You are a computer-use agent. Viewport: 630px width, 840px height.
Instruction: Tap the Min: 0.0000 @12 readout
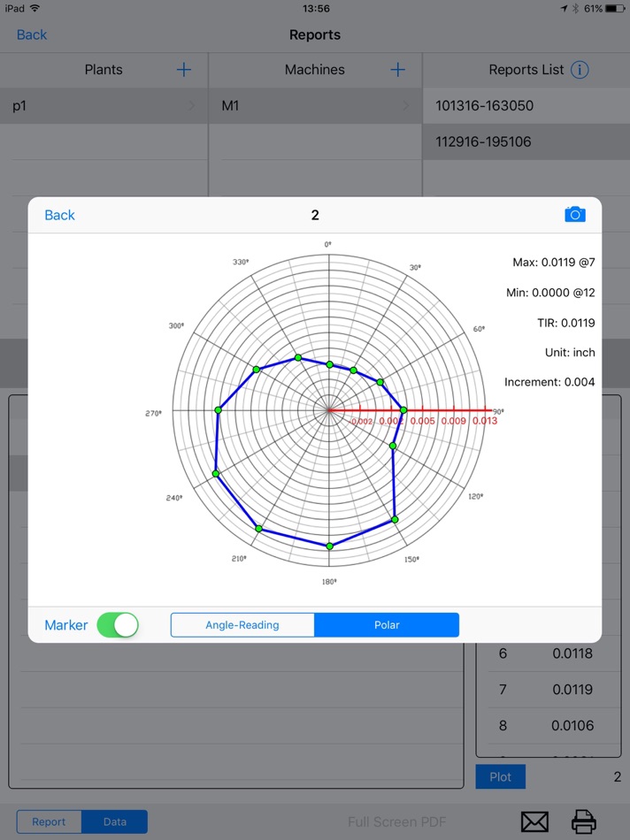click(550, 293)
